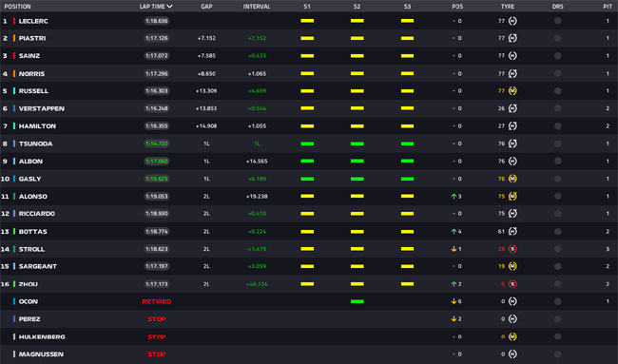Open driver Hamilton's name
Viewport: 618px width, 364px height.
tap(37, 126)
